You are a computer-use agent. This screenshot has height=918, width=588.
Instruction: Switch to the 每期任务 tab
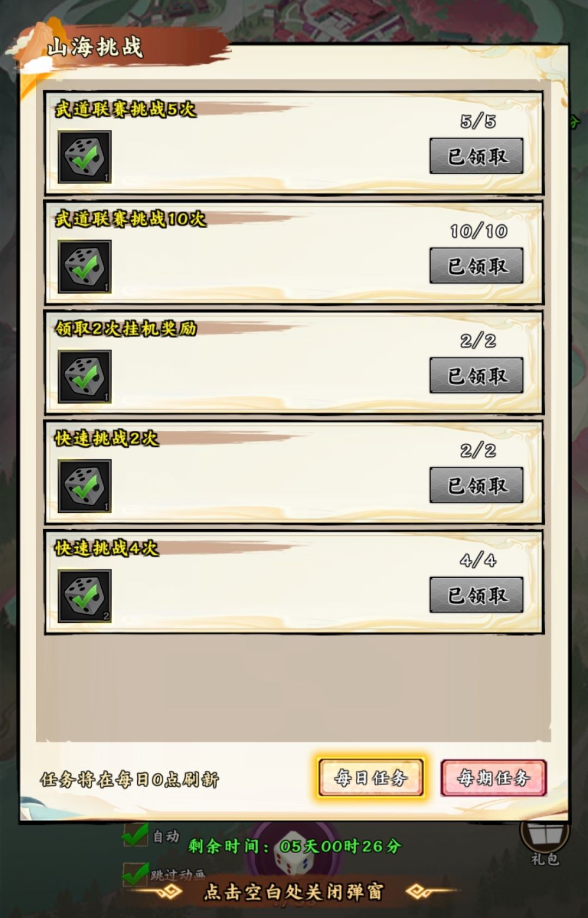click(493, 778)
